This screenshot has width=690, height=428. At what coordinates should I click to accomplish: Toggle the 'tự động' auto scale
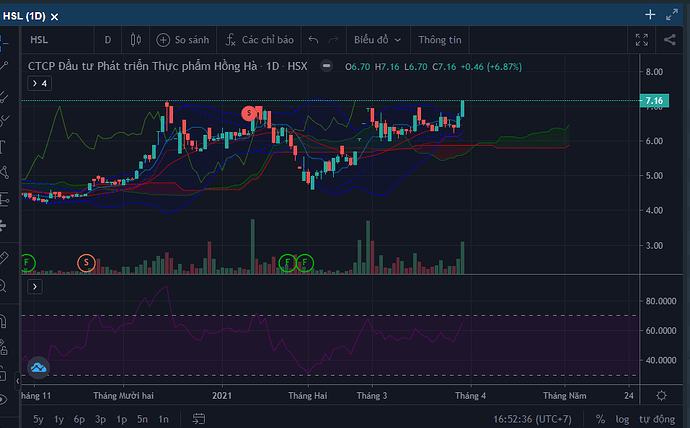pyautogui.click(x=657, y=419)
